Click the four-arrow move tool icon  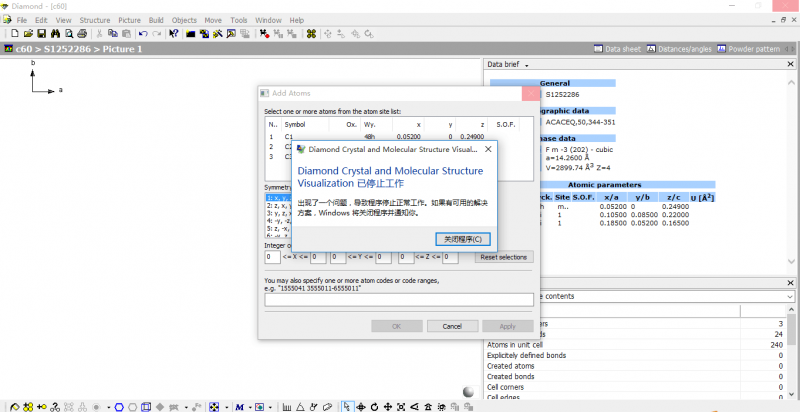point(388,407)
